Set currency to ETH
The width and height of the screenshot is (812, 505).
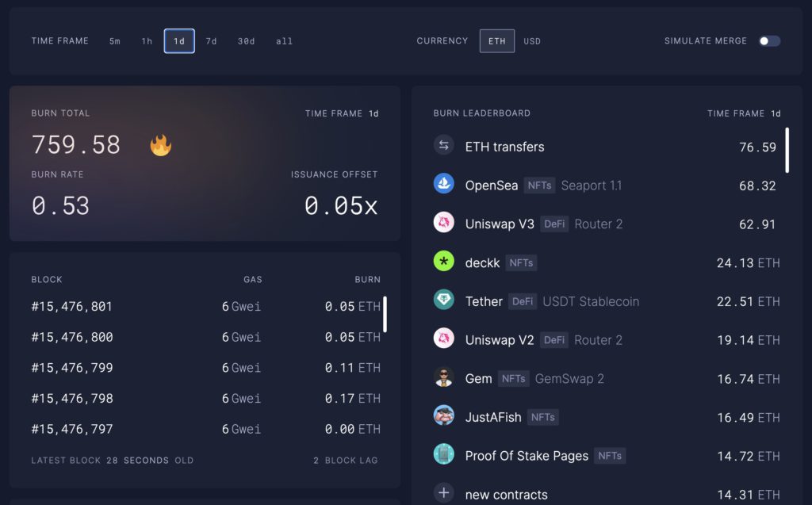[497, 41]
